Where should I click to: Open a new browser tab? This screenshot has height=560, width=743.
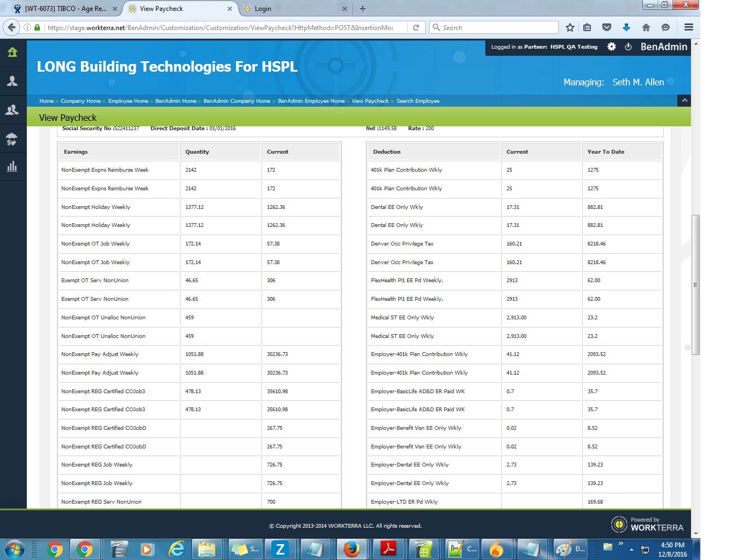point(363,9)
